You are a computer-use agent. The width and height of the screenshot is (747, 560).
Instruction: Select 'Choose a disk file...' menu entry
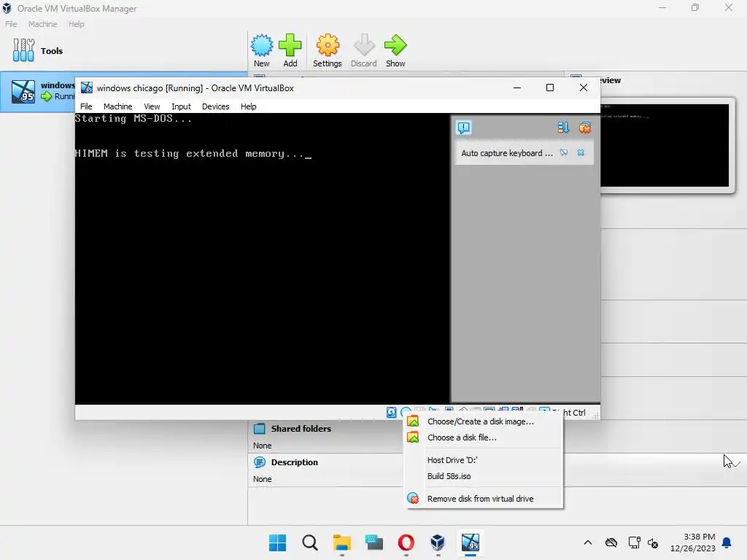pos(484,437)
